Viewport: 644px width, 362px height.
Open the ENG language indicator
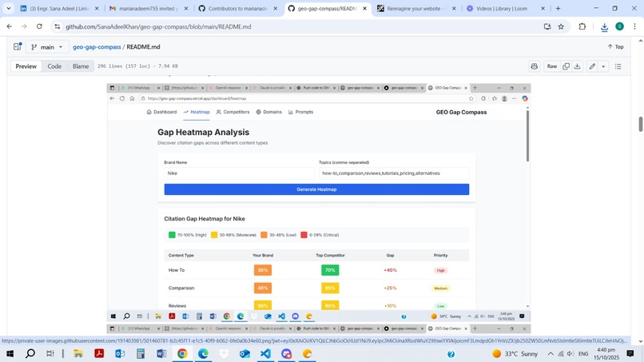tap(583, 354)
